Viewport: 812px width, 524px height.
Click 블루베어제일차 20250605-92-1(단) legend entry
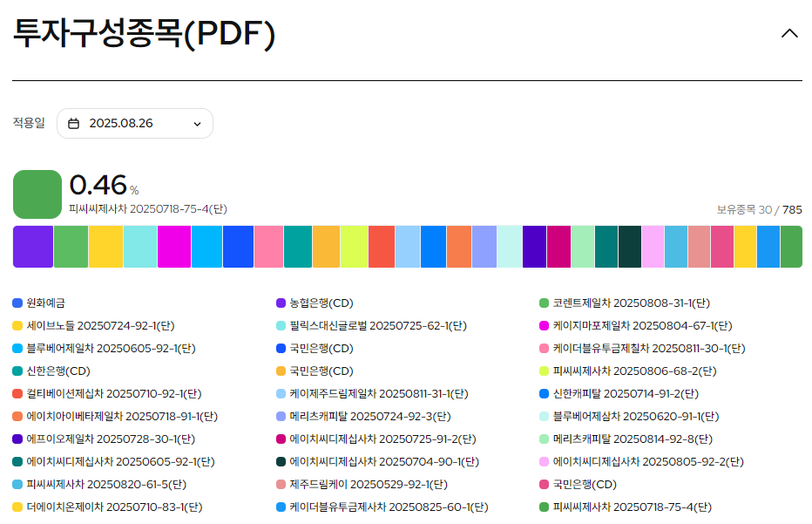[x=104, y=348]
